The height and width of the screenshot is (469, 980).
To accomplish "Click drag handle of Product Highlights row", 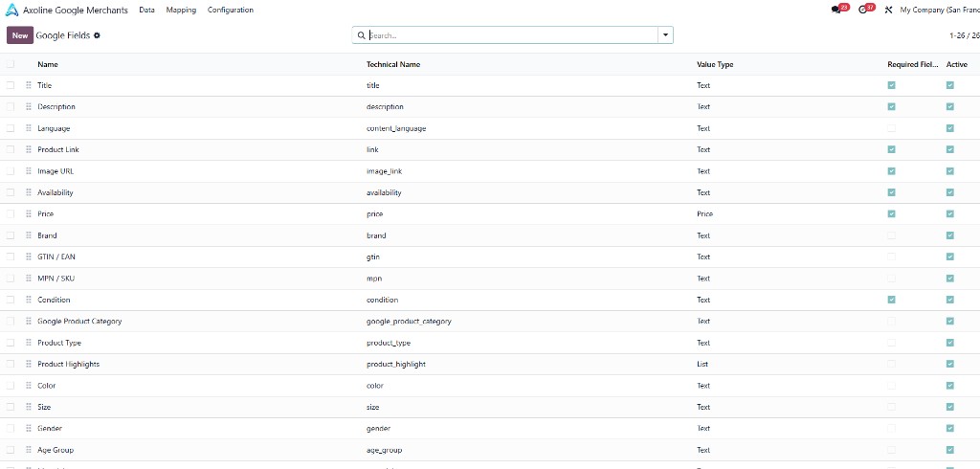I will point(29,364).
